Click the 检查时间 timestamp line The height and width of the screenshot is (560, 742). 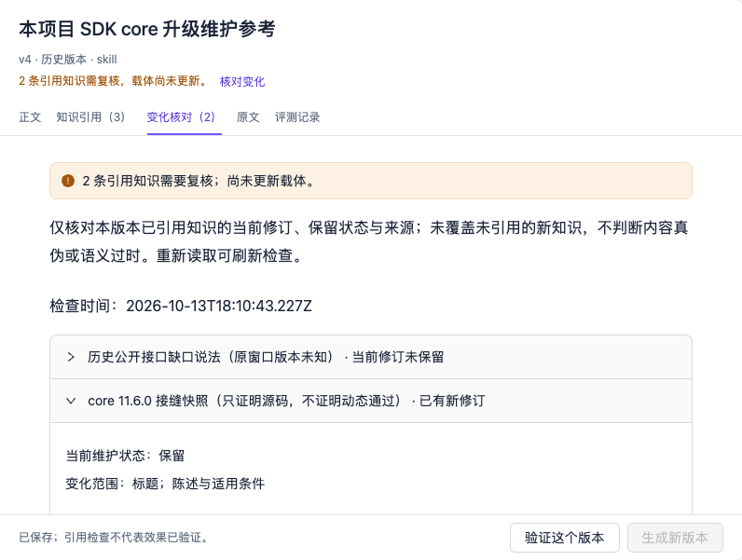click(181, 306)
